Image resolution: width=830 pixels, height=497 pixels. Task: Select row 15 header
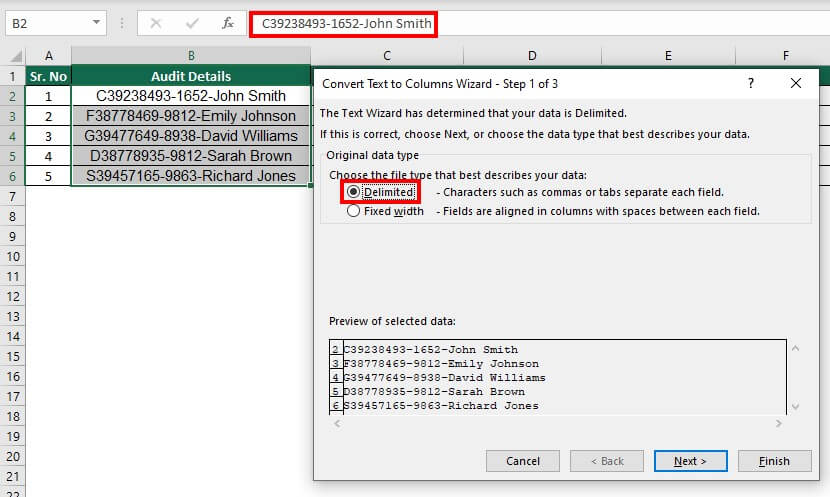(x=12, y=357)
